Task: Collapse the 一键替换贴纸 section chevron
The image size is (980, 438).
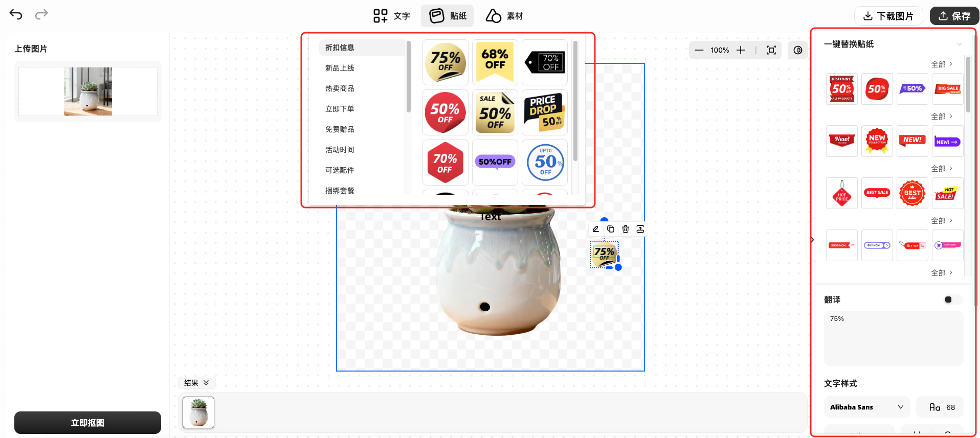Action: (x=959, y=44)
